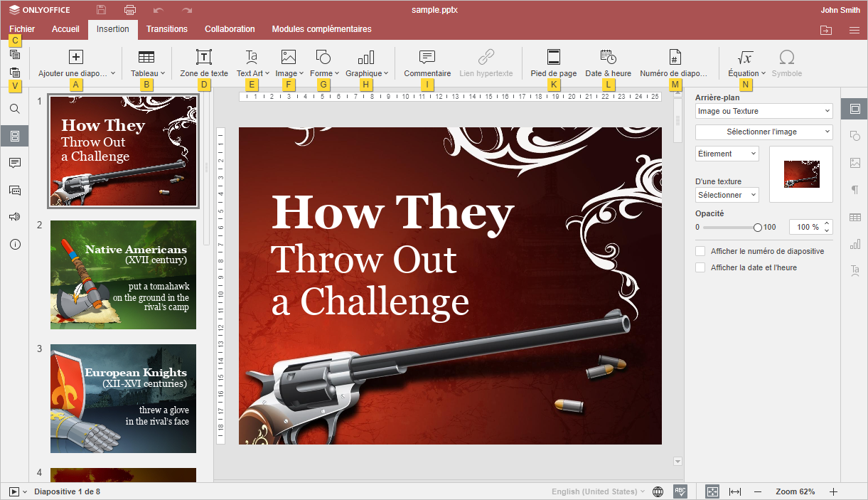Start slideshow from status bar

(x=14, y=491)
